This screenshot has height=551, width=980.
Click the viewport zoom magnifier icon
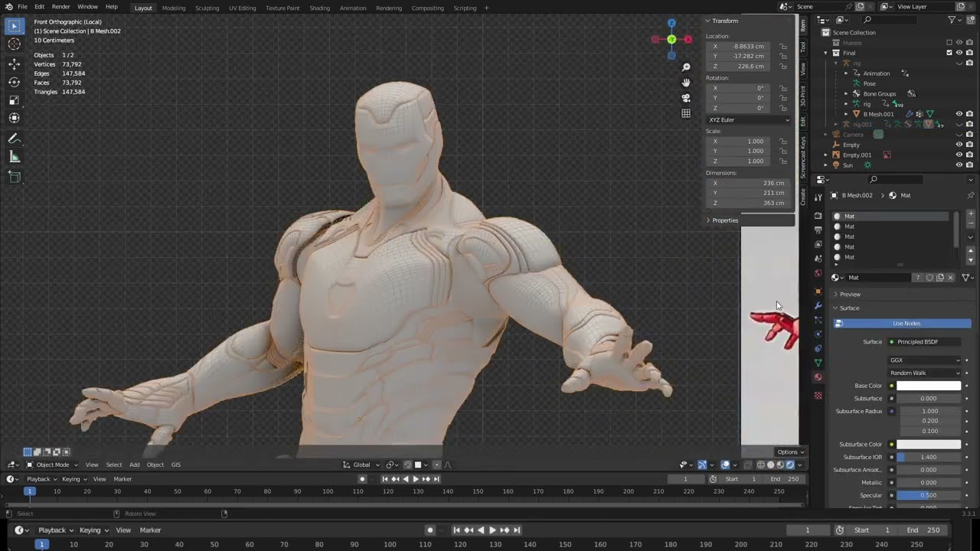coord(686,67)
